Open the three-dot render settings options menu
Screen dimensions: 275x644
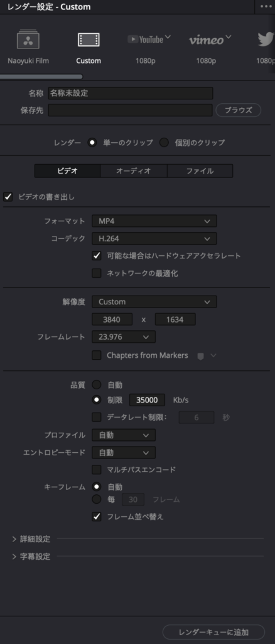tap(266, 6)
